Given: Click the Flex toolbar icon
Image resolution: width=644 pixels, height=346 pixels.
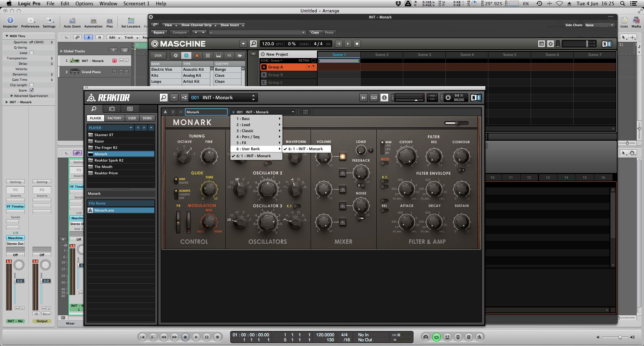Looking at the screenshot, I should tap(110, 23).
